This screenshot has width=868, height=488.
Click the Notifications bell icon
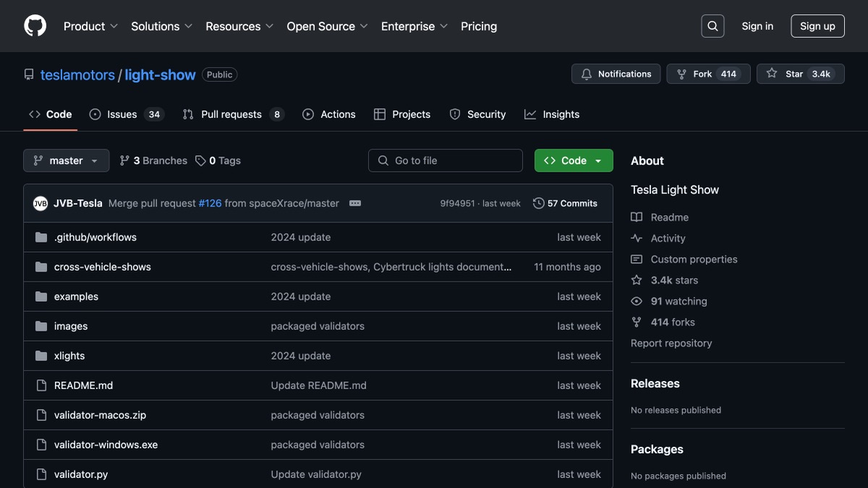point(586,74)
